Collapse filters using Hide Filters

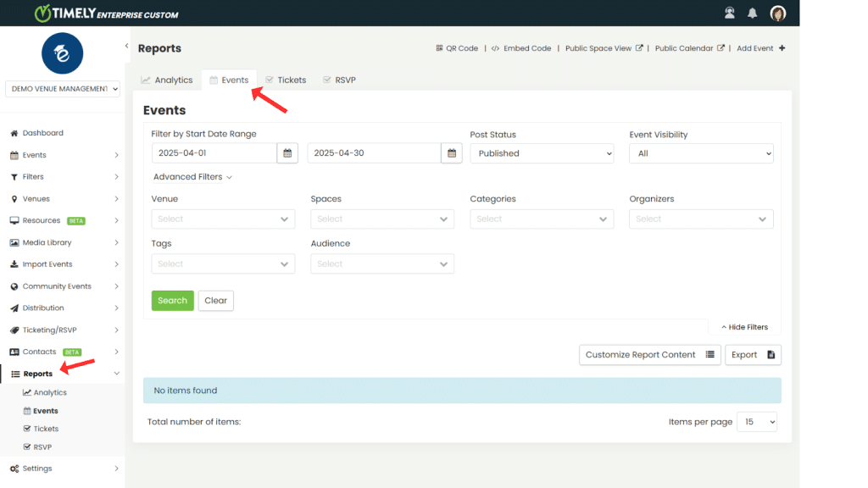pos(743,326)
